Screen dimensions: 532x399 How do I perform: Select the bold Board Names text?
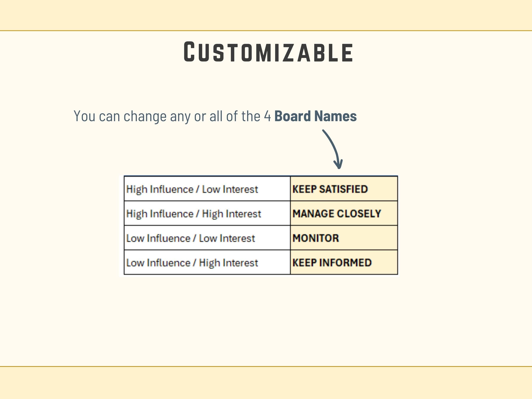[315, 116]
